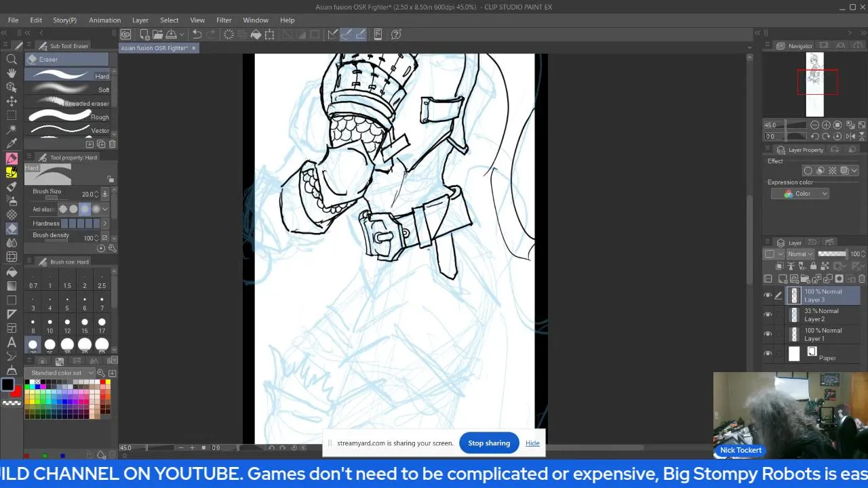Expand the Hardness settings arrow
The width and height of the screenshot is (868, 488).
coord(104,223)
